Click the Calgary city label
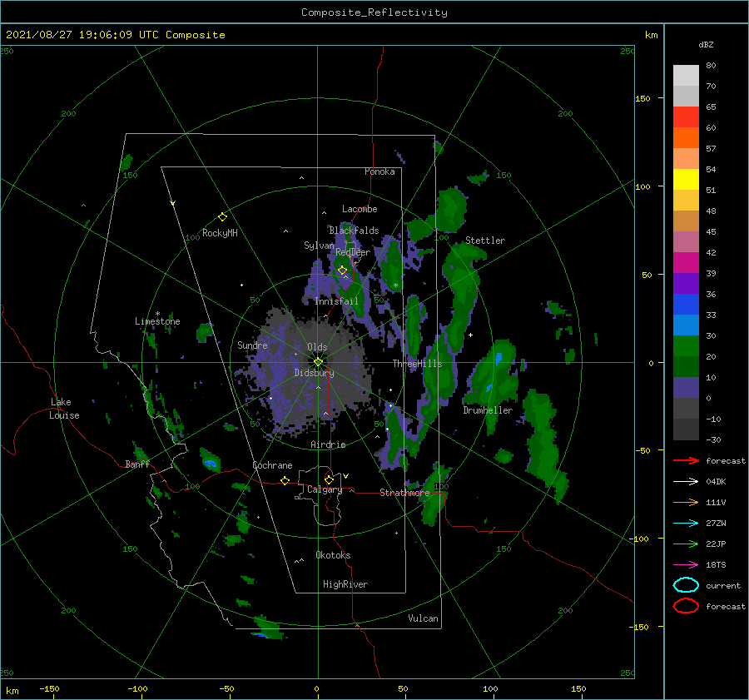The height and width of the screenshot is (700, 749). point(325,489)
